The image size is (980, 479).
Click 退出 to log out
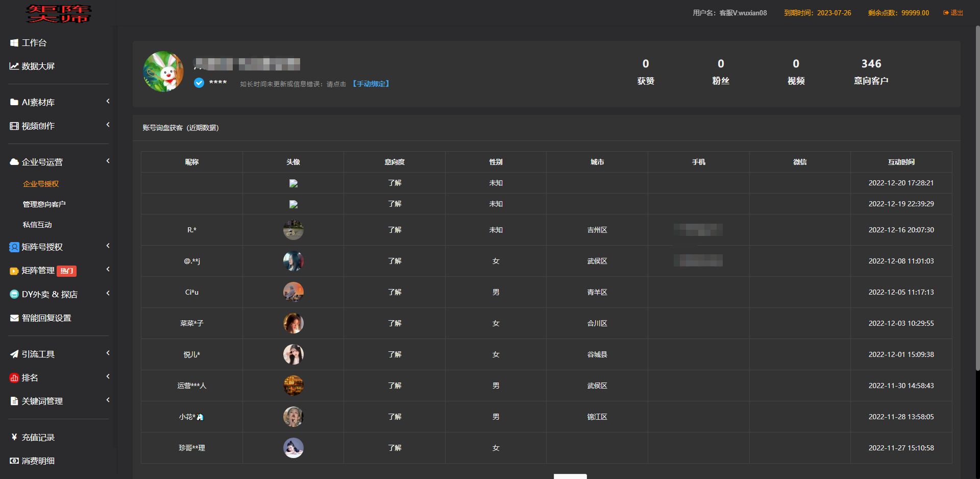pos(953,13)
